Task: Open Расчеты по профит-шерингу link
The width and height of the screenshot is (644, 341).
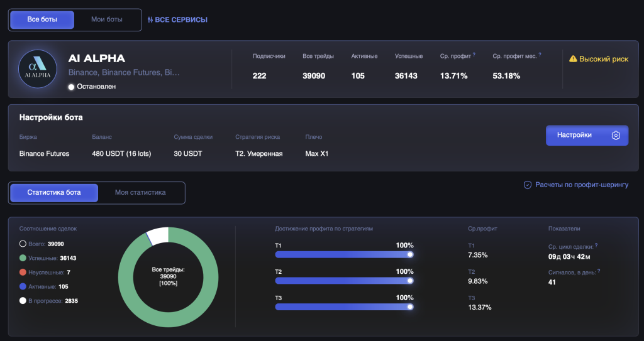Action: (x=582, y=185)
